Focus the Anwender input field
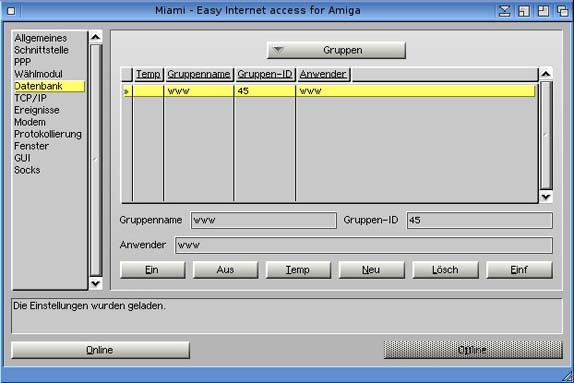Screen dimensions: 574x383 point(364,245)
